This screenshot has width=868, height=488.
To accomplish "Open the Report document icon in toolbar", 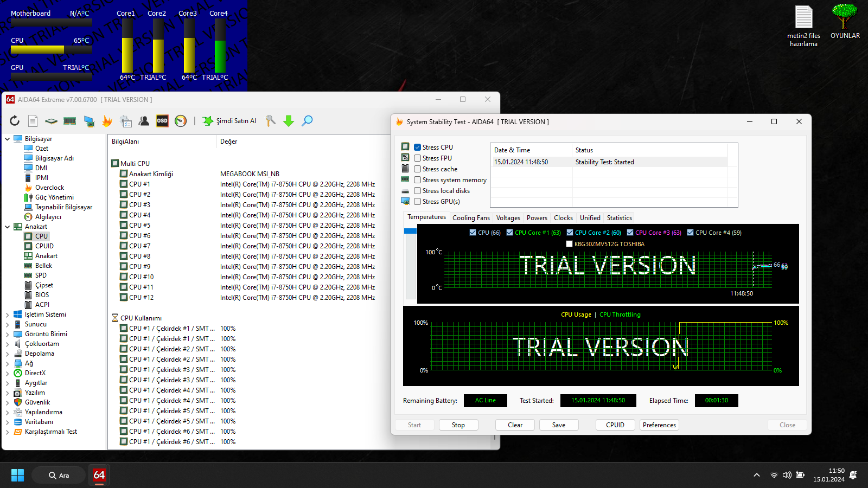I will 33,121.
